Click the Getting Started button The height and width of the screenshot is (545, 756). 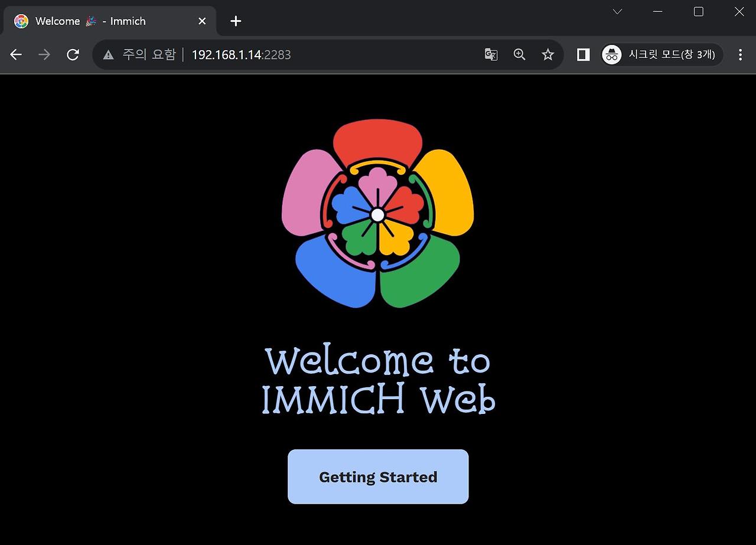pos(378,477)
